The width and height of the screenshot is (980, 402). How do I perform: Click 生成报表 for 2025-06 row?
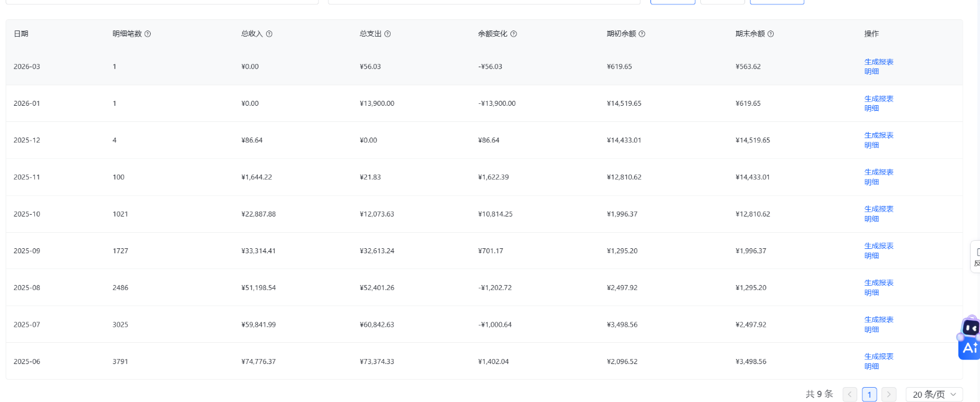[878, 357]
